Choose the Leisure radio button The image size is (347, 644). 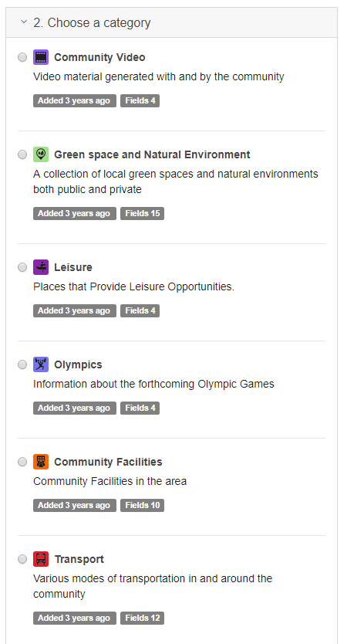coord(22,267)
